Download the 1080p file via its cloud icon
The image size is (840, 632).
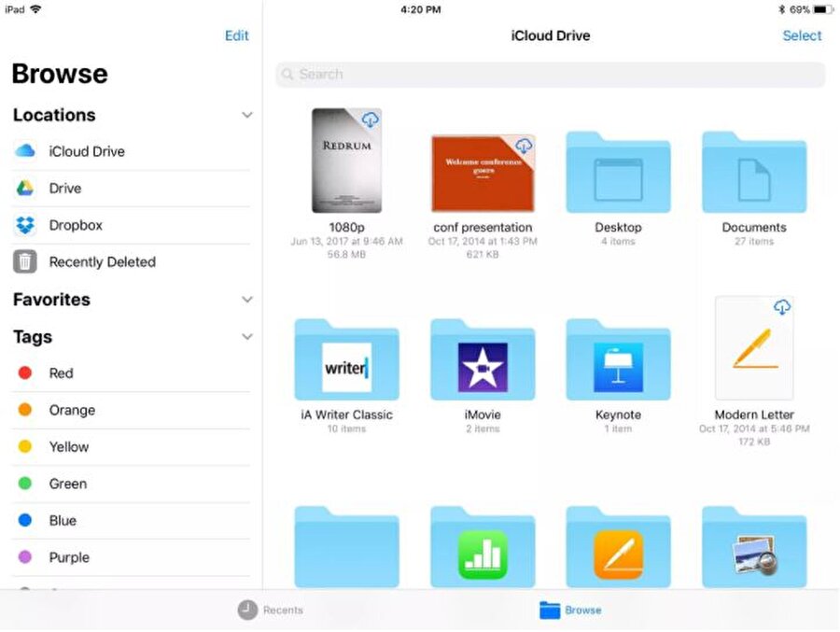(372, 119)
